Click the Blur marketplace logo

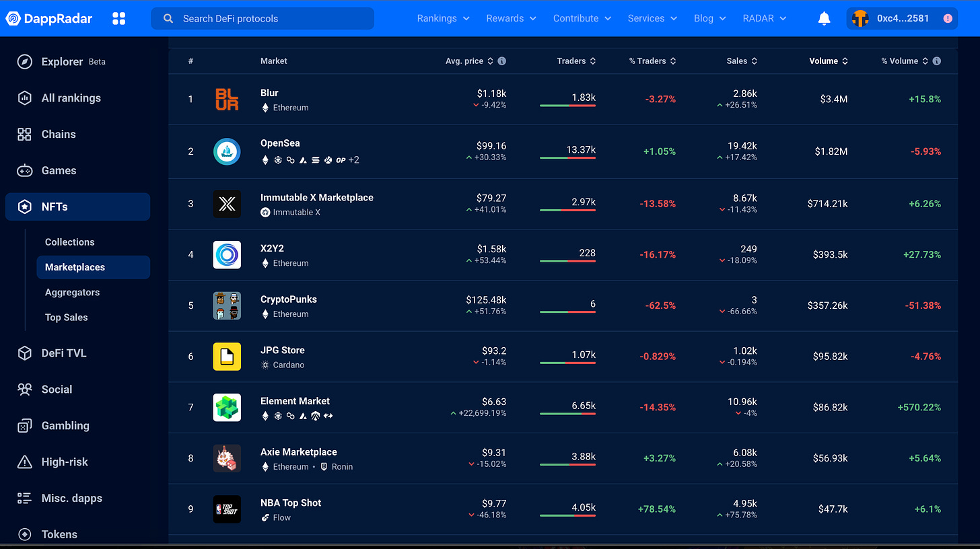click(227, 100)
